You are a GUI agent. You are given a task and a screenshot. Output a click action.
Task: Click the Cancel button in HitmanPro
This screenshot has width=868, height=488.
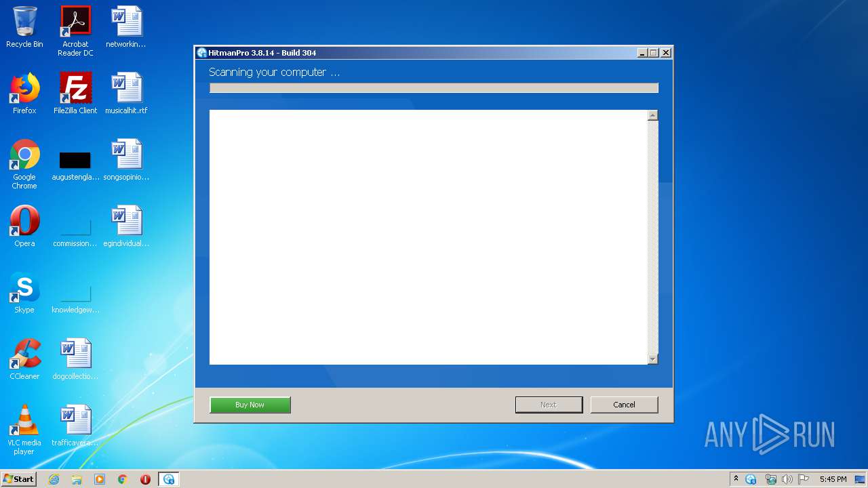point(624,405)
